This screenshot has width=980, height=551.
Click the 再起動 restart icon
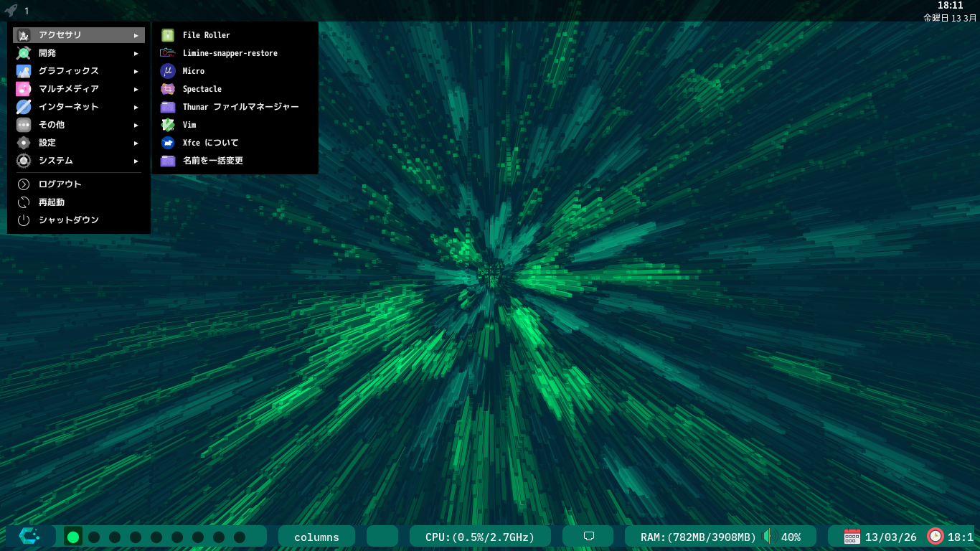coord(24,202)
